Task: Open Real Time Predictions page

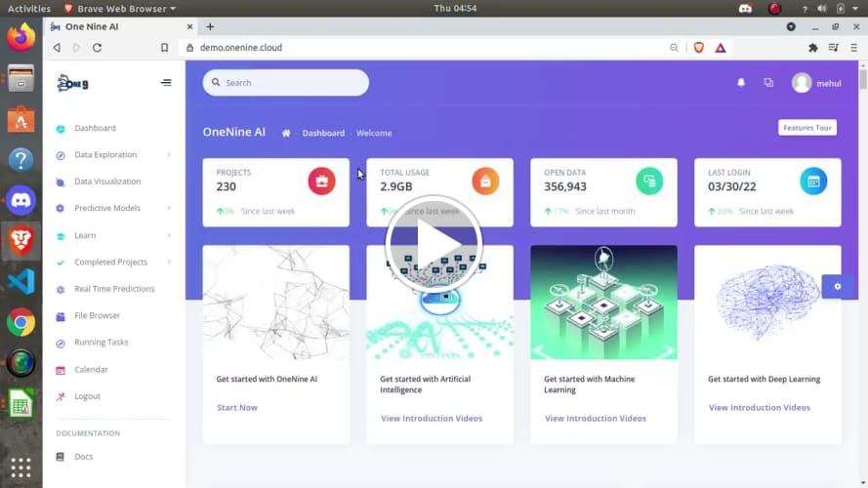Action: click(x=114, y=289)
